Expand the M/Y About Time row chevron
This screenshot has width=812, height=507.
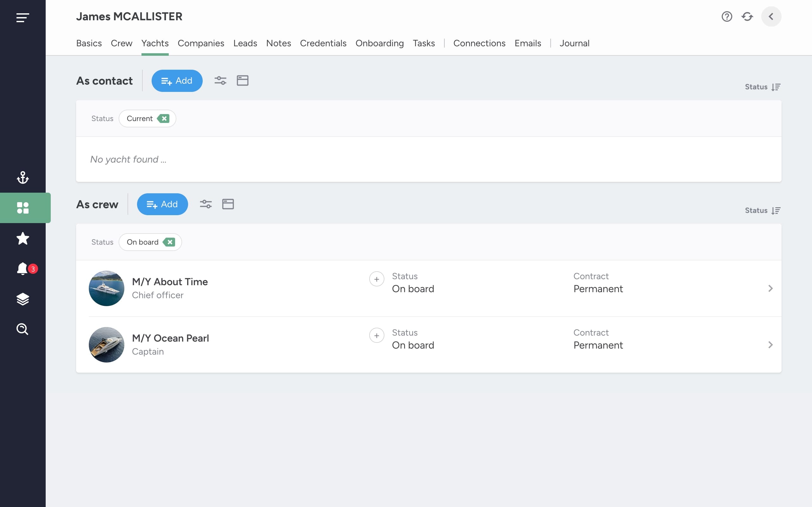point(770,288)
